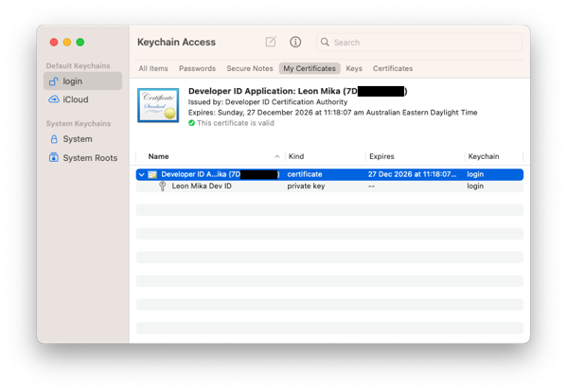567x392 pixels.
Task: Click the key icon next to Leon Mika Dev ID
Action: pyautogui.click(x=163, y=187)
